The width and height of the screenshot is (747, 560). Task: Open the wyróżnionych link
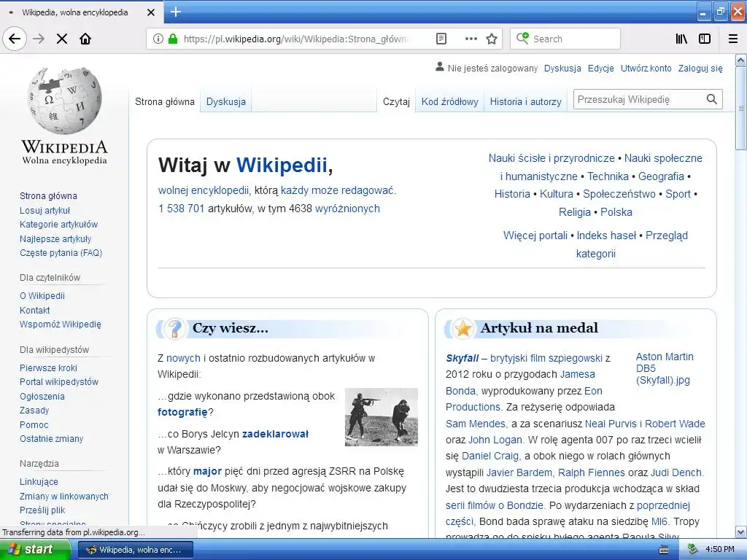pos(347,209)
